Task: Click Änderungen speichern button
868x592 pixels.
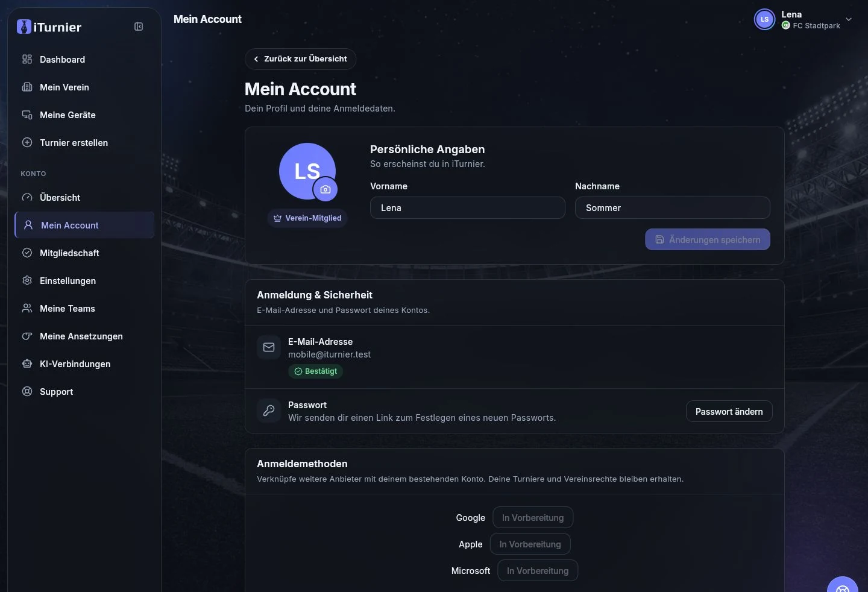Action: (708, 239)
